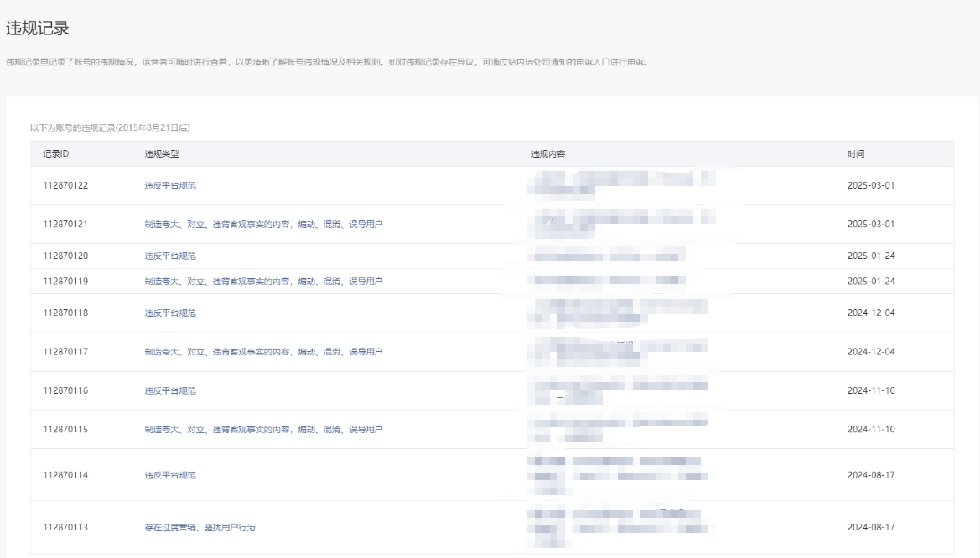
Task: Click the 违规类型 column header
Action: (162, 154)
